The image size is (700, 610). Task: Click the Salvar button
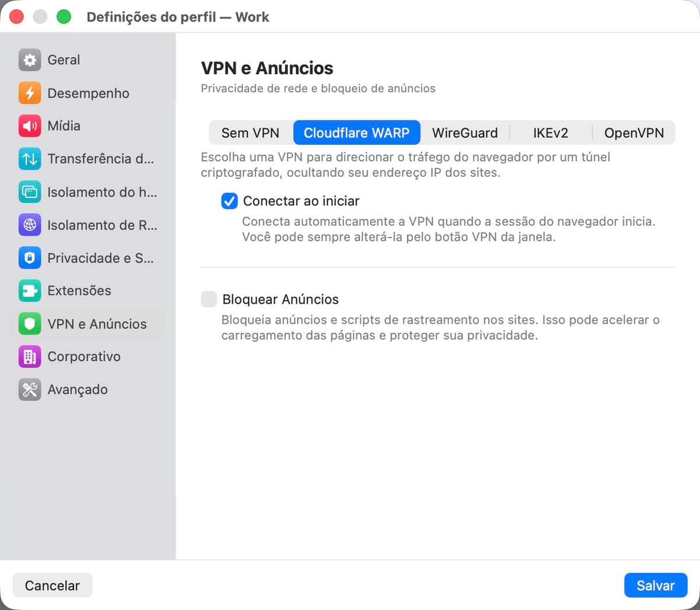[656, 585]
